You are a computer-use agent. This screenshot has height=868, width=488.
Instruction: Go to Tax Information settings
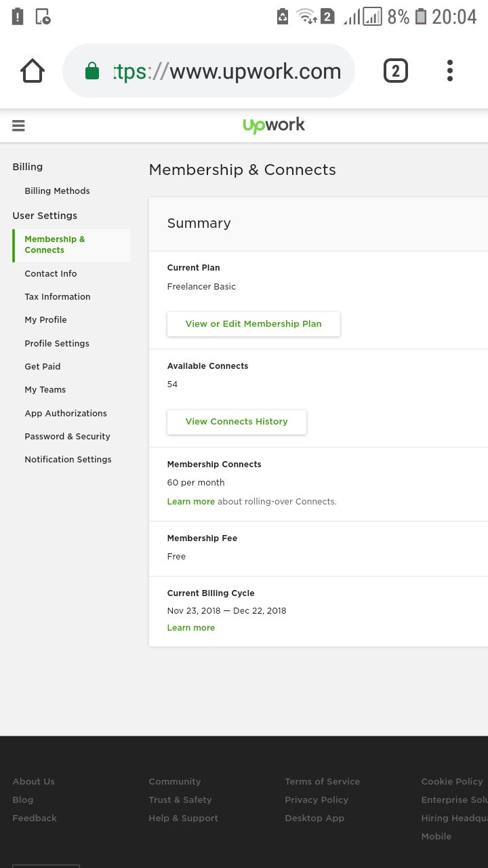coord(58,297)
